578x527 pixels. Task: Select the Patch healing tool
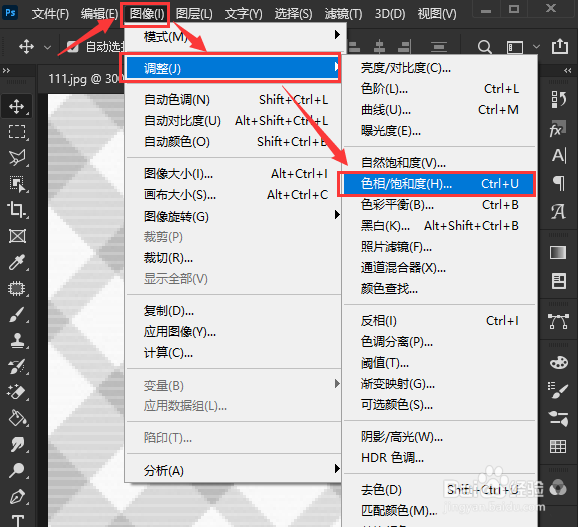click(17, 289)
